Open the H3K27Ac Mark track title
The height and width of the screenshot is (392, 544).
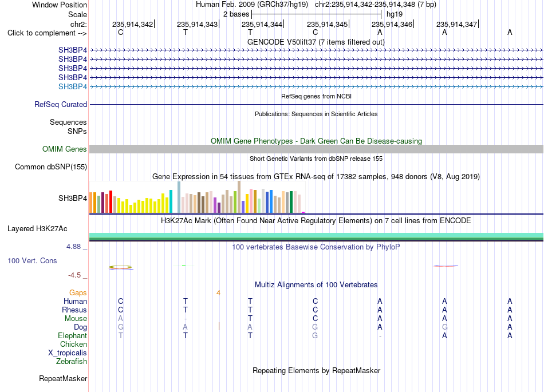(x=316, y=221)
